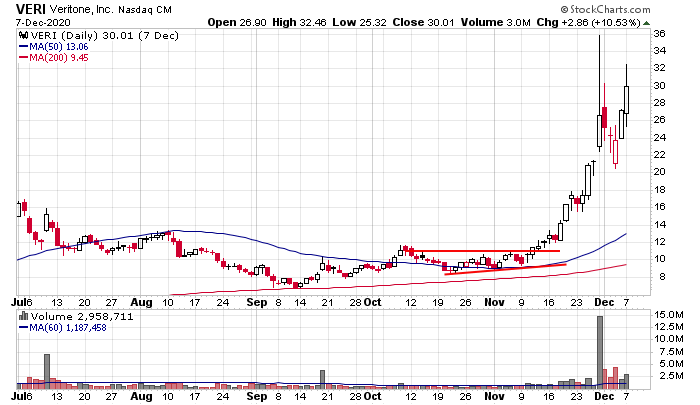This screenshot has width=700, height=405.
Task: Click the 7-Dec-2020 date label
Action: [x=43, y=22]
